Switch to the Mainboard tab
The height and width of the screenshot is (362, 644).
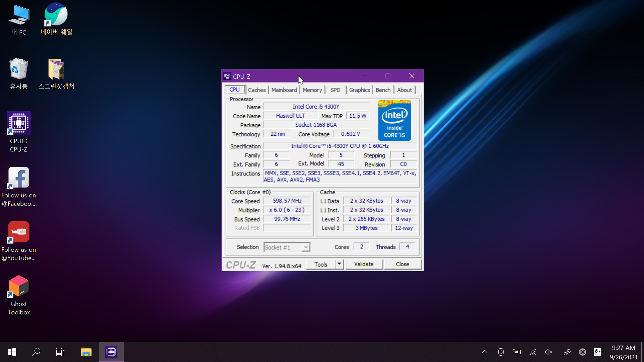coord(284,90)
